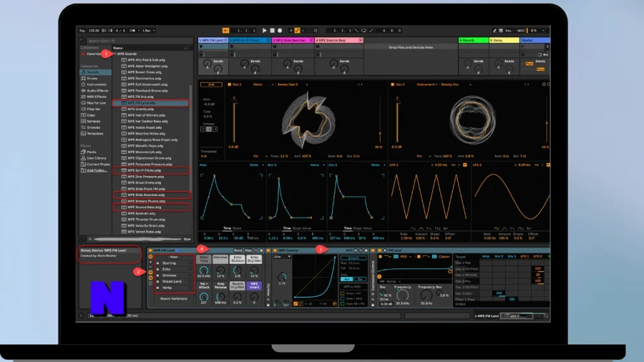Toggle the metronome icon

tap(133, 30)
